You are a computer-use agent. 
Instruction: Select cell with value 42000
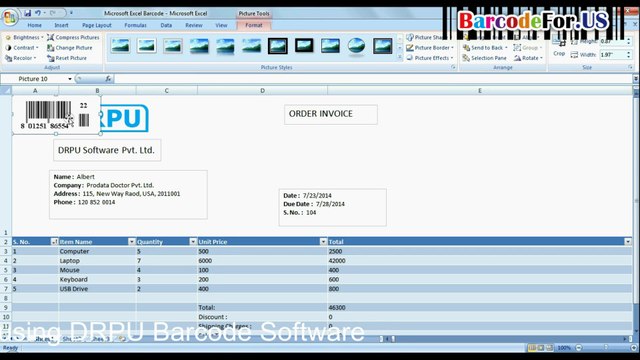pyautogui.click(x=480, y=260)
